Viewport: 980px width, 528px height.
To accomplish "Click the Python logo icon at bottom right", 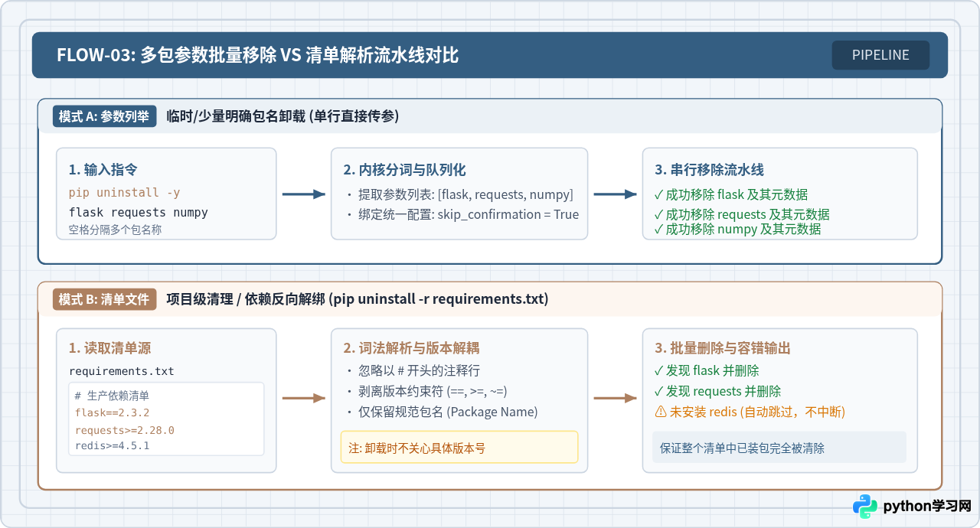I will (x=865, y=507).
